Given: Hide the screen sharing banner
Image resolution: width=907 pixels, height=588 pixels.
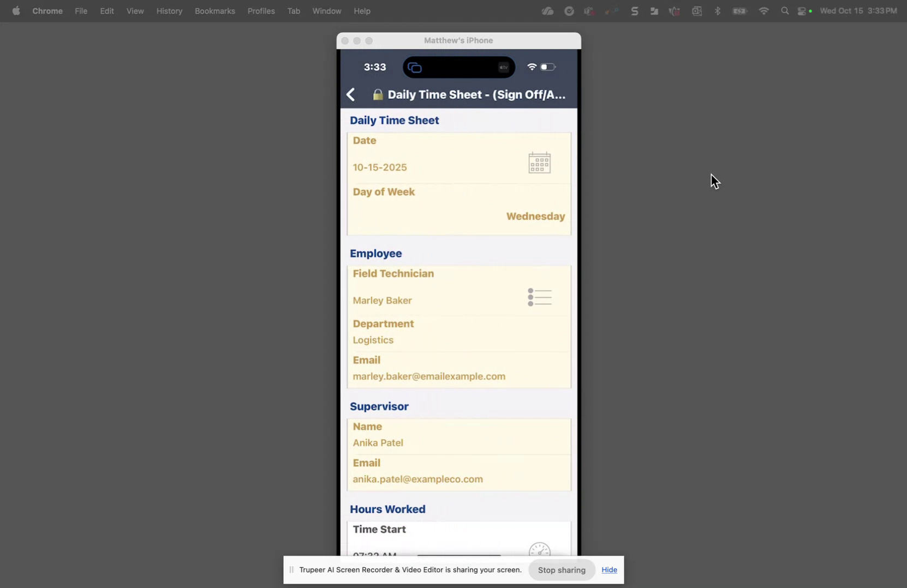Looking at the screenshot, I should coord(609,569).
